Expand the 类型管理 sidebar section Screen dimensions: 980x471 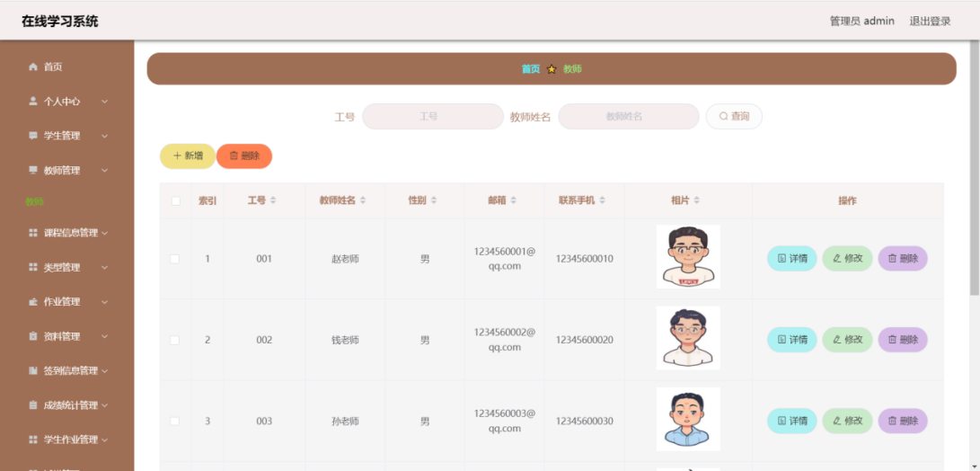tap(104, 267)
